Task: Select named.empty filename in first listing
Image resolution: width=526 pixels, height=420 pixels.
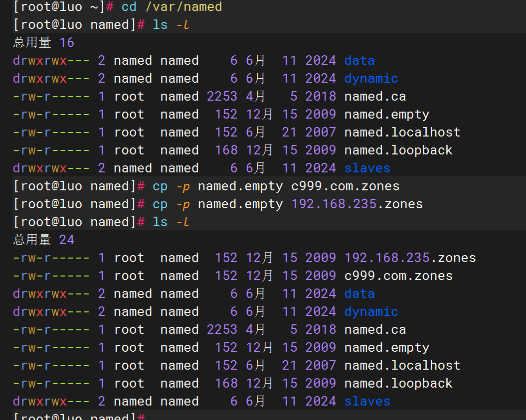Action: [x=386, y=114]
